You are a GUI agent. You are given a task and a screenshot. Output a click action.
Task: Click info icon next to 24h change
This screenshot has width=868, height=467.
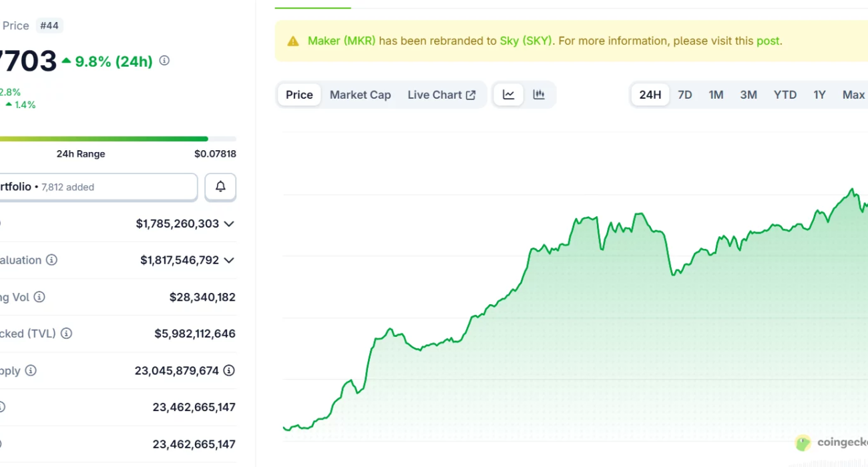click(164, 61)
